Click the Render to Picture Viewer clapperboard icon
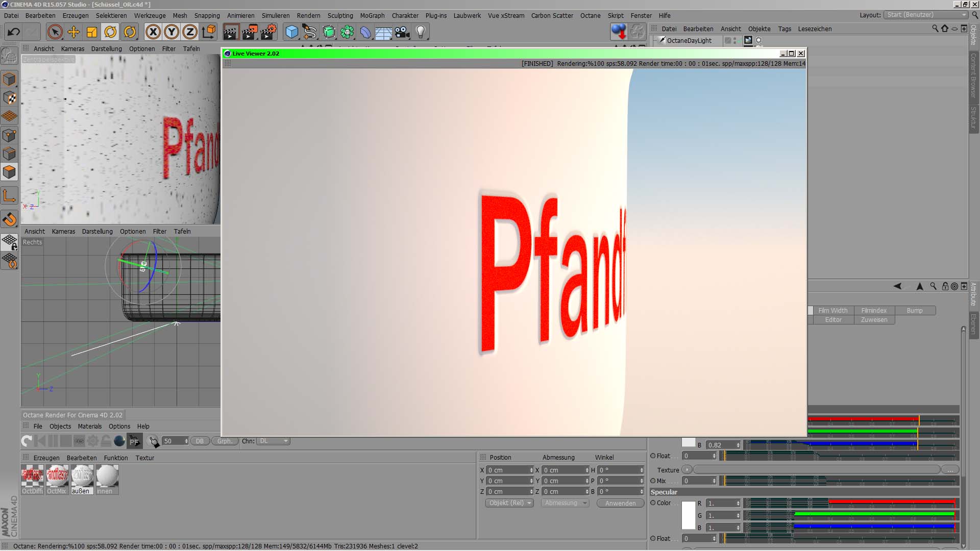This screenshot has width=980, height=551. 250,32
